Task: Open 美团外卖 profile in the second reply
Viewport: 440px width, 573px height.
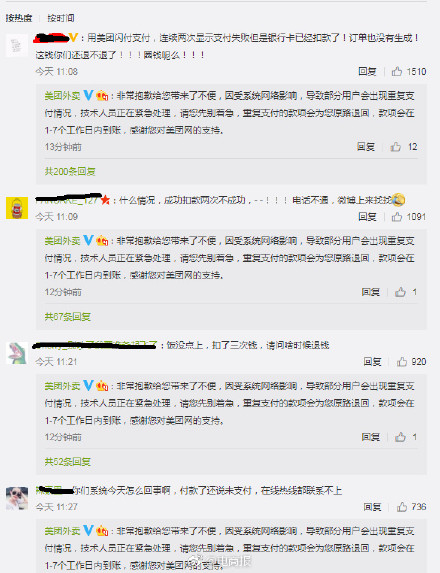Action: click(x=62, y=241)
